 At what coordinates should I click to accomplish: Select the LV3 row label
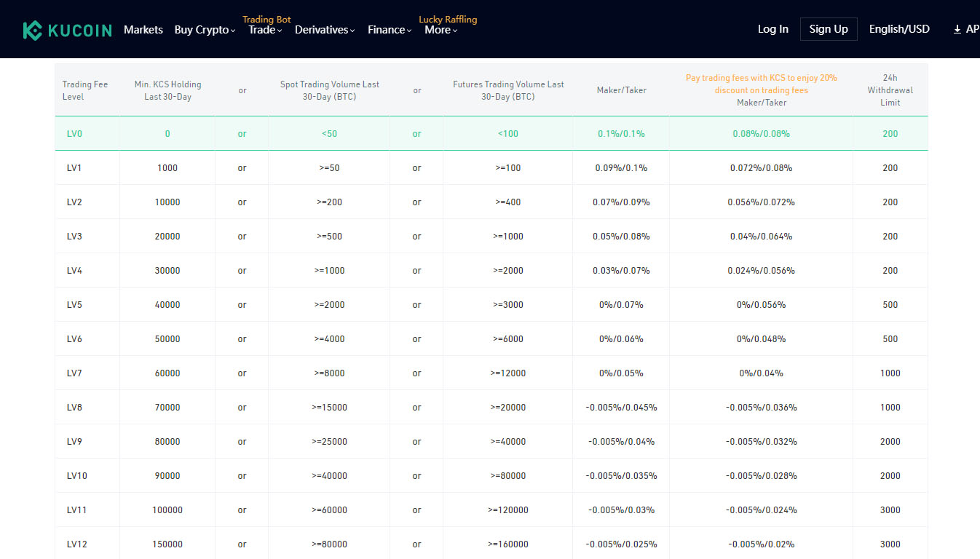pyautogui.click(x=74, y=237)
